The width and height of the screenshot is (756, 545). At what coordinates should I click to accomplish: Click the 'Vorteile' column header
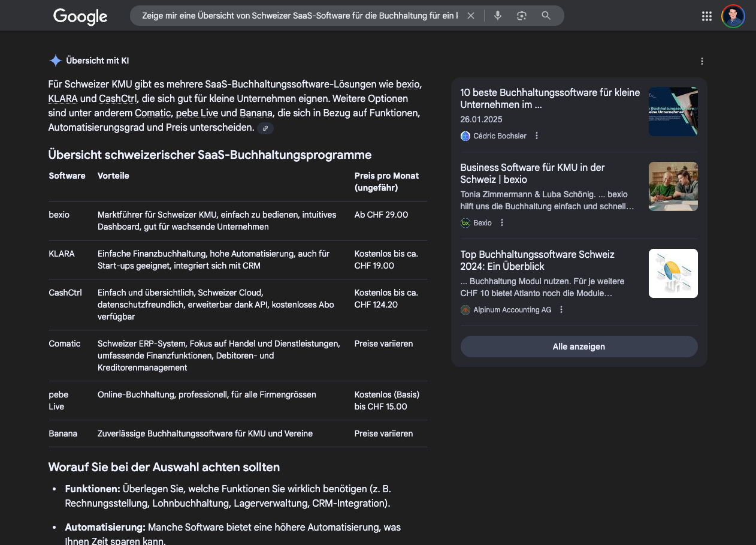113,176
